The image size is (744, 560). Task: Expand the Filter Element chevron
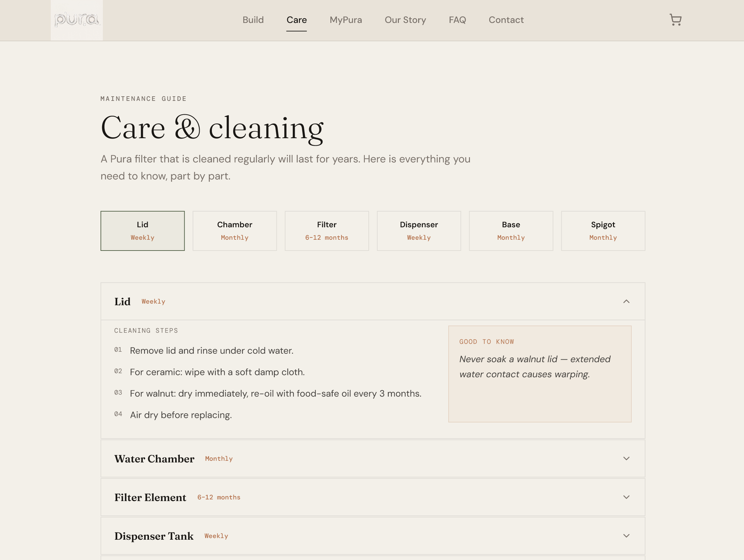626,497
